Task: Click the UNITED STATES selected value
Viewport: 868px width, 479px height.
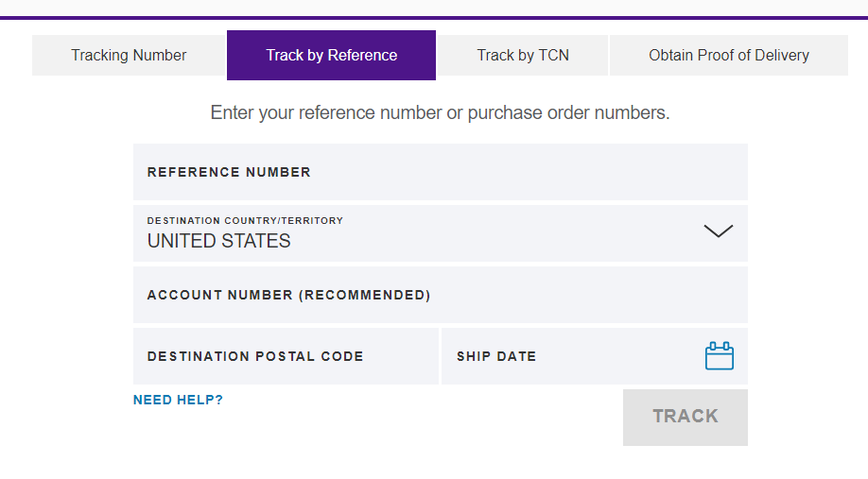Action: pos(218,241)
